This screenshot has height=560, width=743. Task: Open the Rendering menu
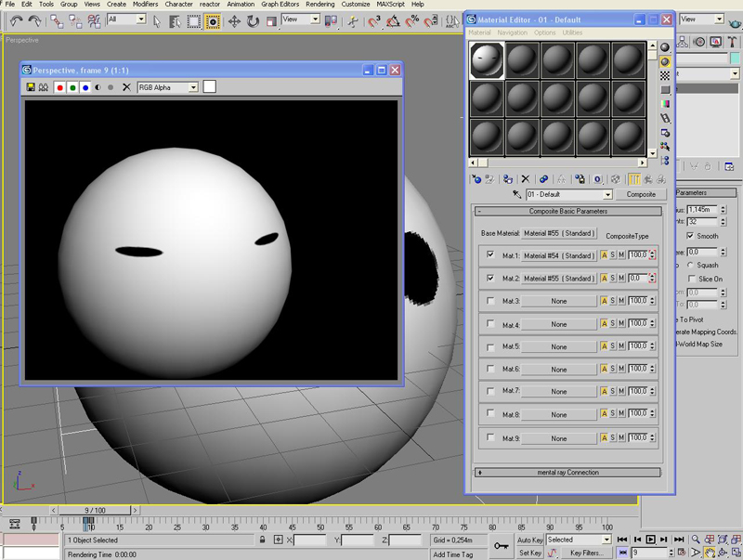pos(319,5)
